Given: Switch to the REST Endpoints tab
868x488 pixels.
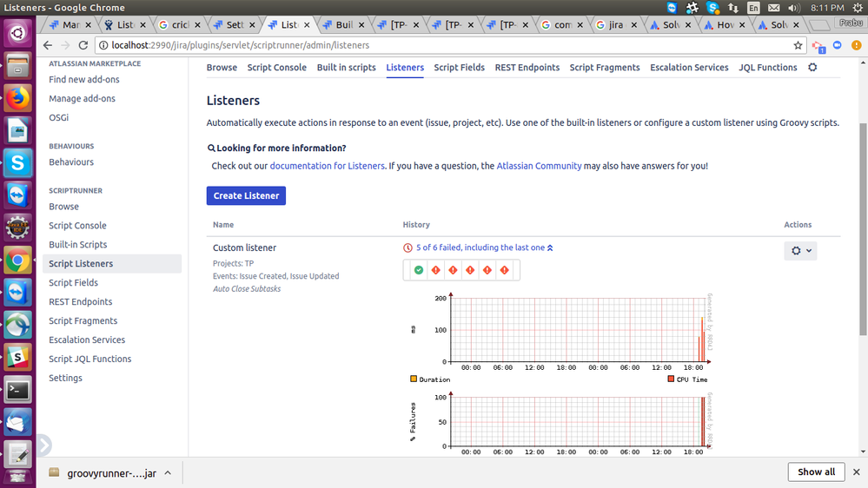Looking at the screenshot, I should pos(527,68).
